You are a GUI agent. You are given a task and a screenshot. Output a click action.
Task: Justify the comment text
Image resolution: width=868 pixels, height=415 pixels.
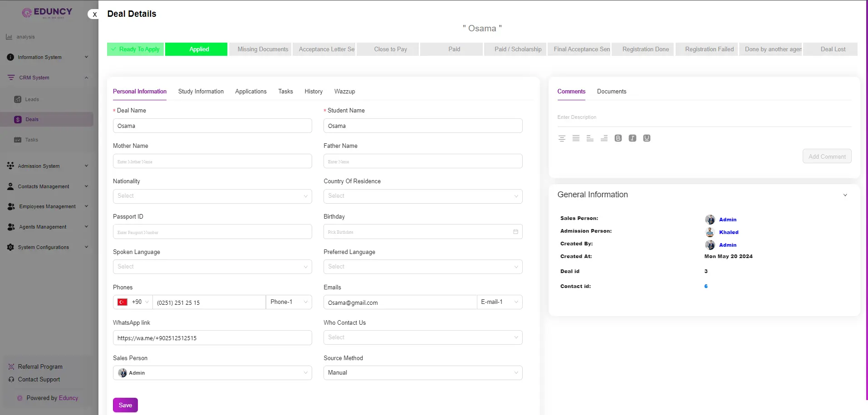tap(576, 138)
